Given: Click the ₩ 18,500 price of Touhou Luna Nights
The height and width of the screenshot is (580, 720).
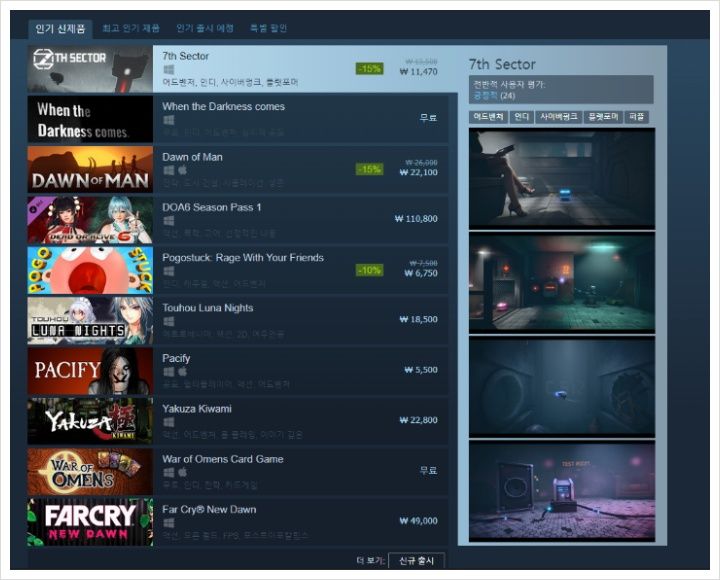Looking at the screenshot, I should (x=418, y=319).
